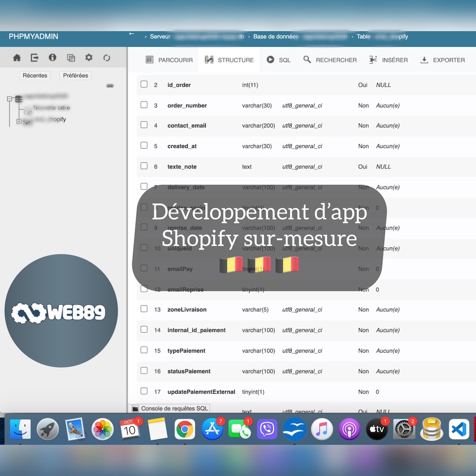Tick the checkbox for statusPaiement column

point(144,370)
